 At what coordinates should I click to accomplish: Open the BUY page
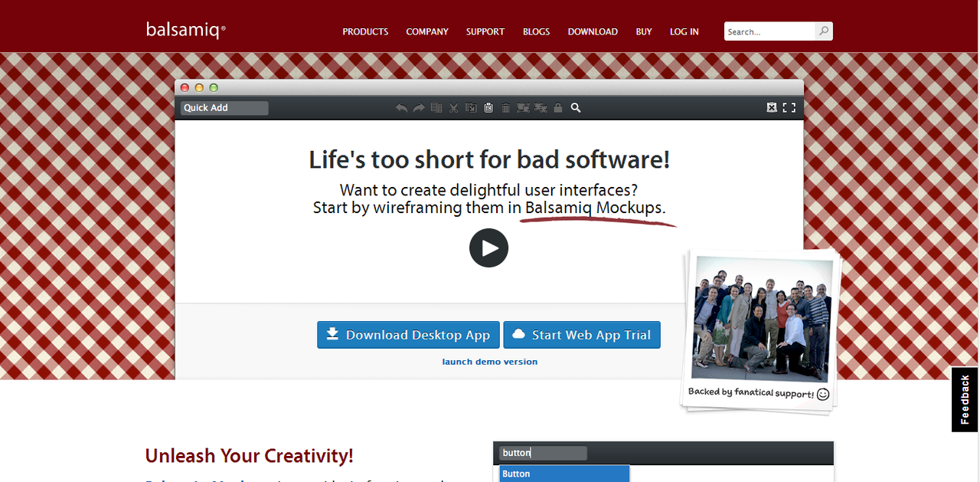[x=644, y=32]
